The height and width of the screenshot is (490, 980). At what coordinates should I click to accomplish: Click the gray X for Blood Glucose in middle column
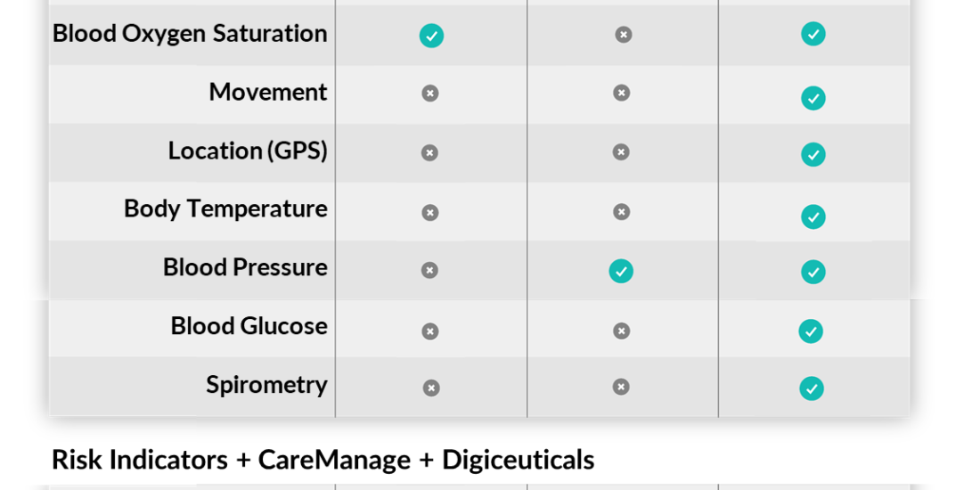pyautogui.click(x=621, y=331)
